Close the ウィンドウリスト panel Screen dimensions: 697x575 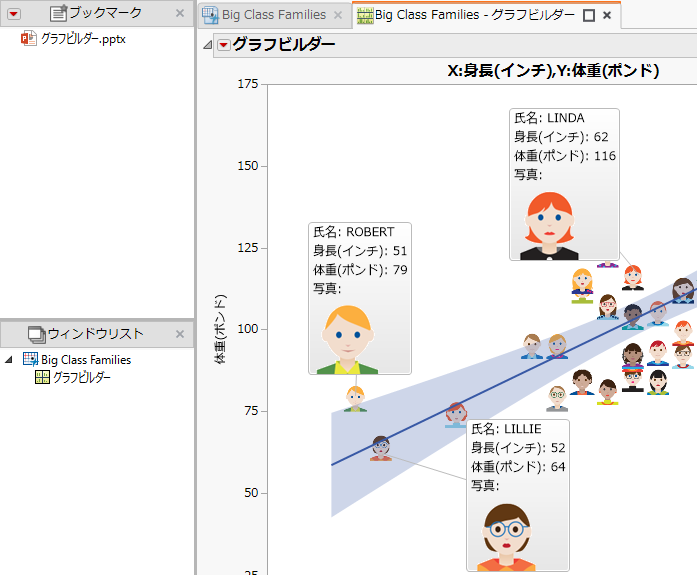pos(180,334)
